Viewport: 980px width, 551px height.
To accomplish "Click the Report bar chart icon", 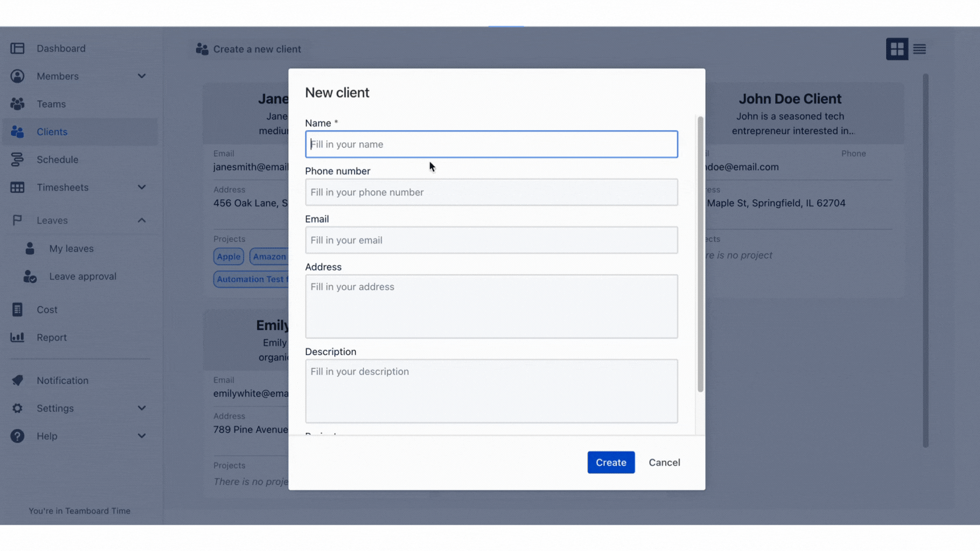I will point(17,337).
